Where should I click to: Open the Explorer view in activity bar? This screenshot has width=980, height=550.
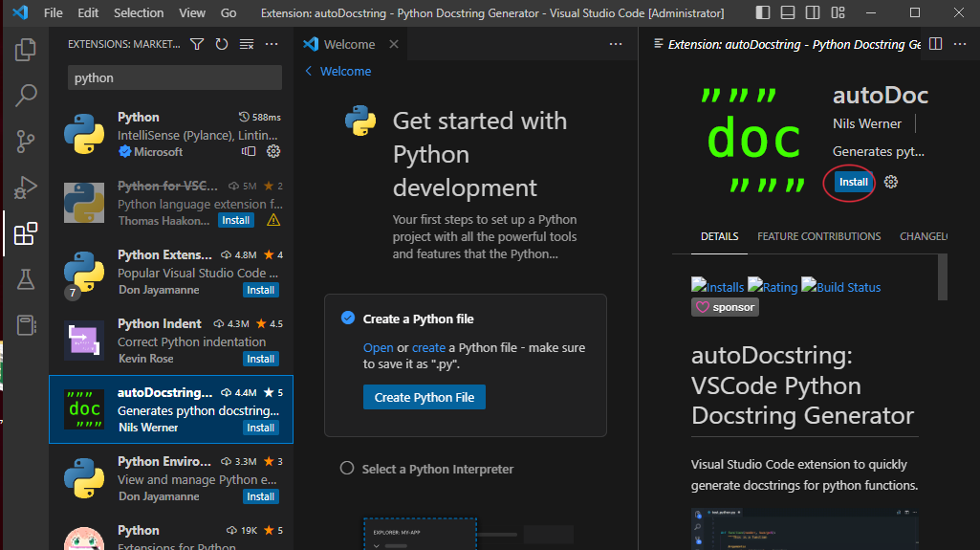(26, 50)
